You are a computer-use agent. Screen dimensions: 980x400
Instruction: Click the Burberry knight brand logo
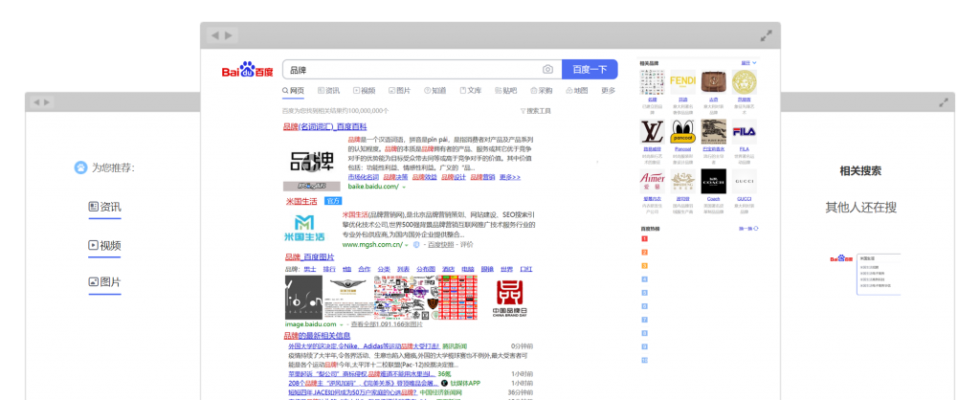(x=713, y=131)
